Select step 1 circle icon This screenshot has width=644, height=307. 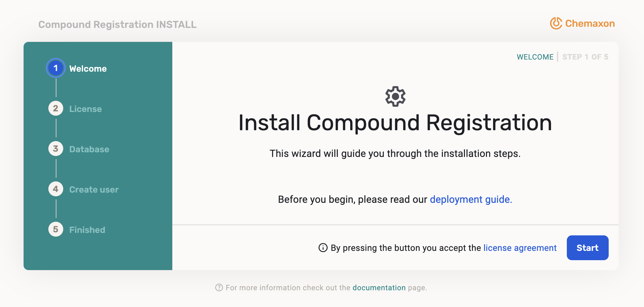pyautogui.click(x=56, y=68)
